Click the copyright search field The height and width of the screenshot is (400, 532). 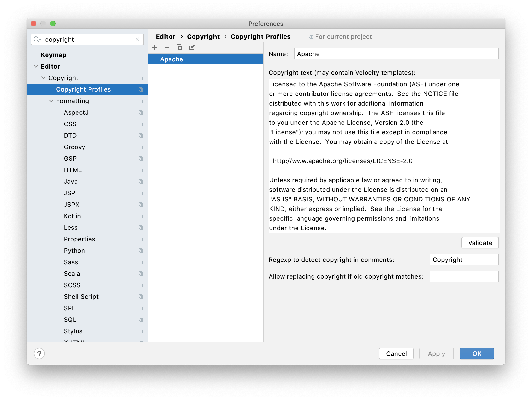coord(87,39)
